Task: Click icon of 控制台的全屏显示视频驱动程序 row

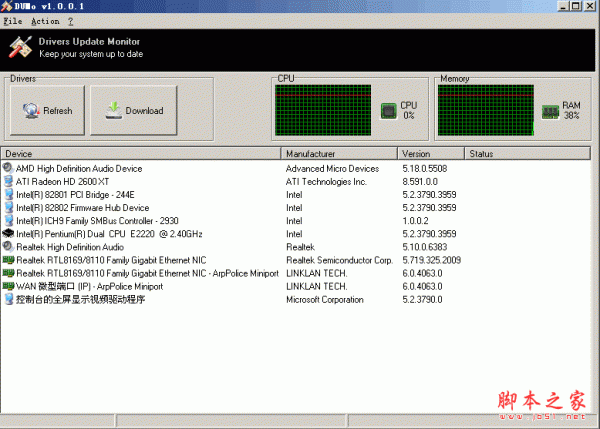Action: point(8,299)
